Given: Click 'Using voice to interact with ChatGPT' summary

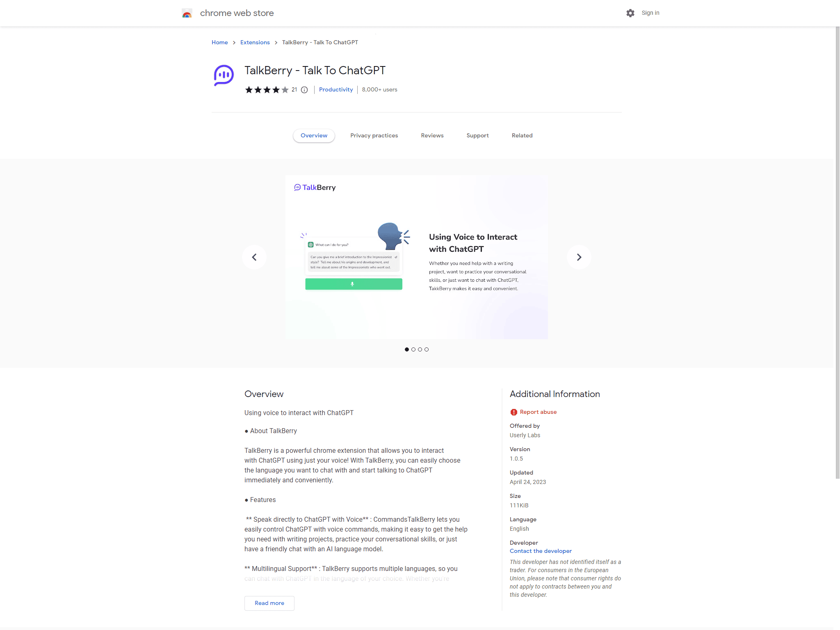Looking at the screenshot, I should click(299, 413).
